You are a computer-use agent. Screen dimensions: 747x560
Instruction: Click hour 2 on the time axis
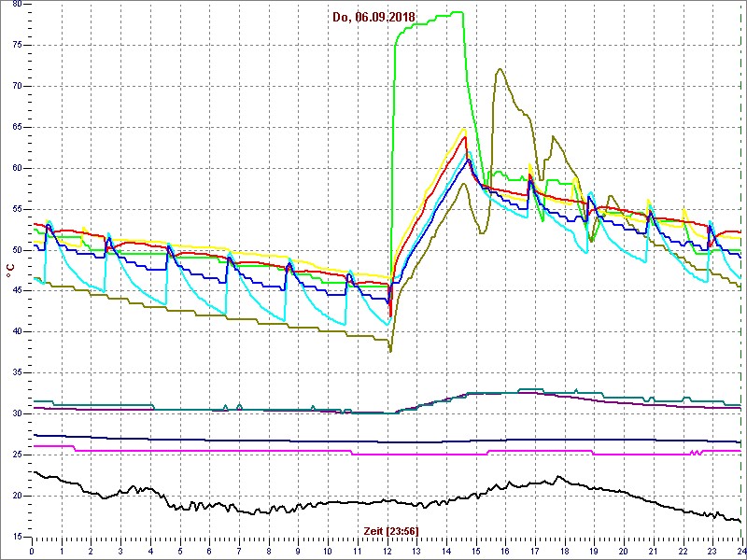coord(91,551)
